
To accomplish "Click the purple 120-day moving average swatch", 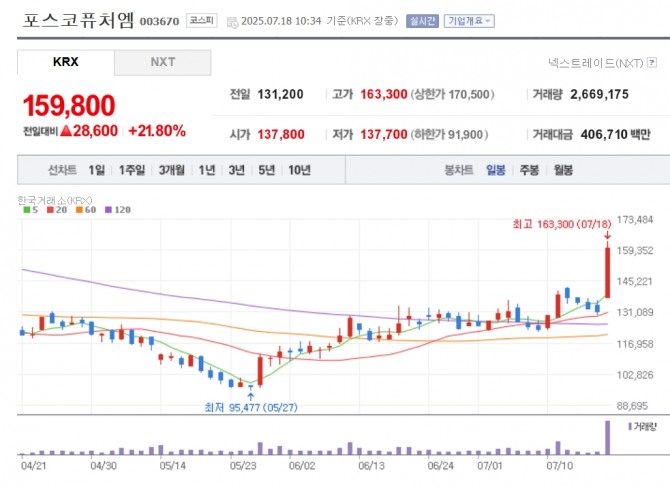I will 108,210.
